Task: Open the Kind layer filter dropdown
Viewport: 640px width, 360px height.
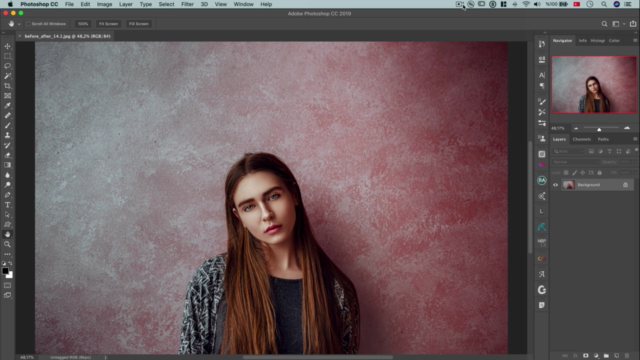Action: click(x=569, y=151)
